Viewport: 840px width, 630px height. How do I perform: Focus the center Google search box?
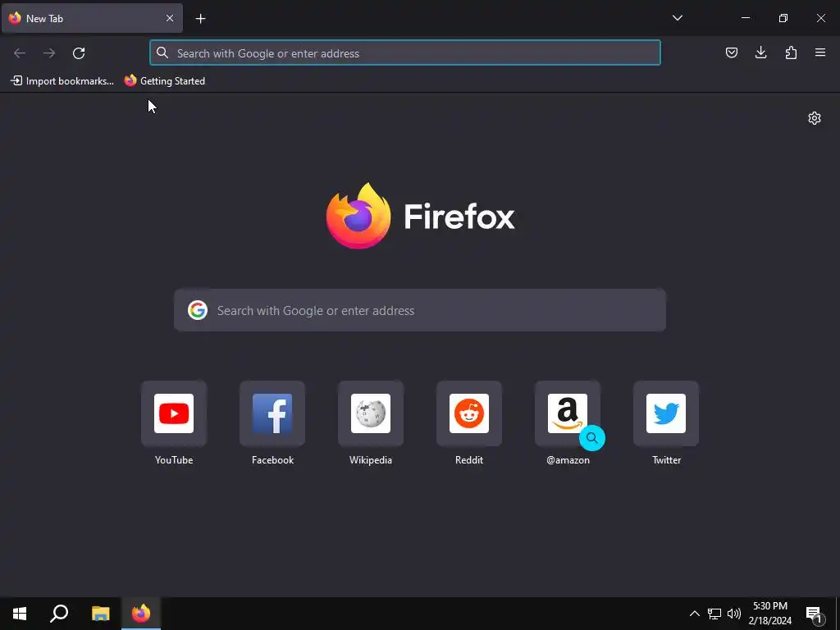pyautogui.click(x=420, y=310)
